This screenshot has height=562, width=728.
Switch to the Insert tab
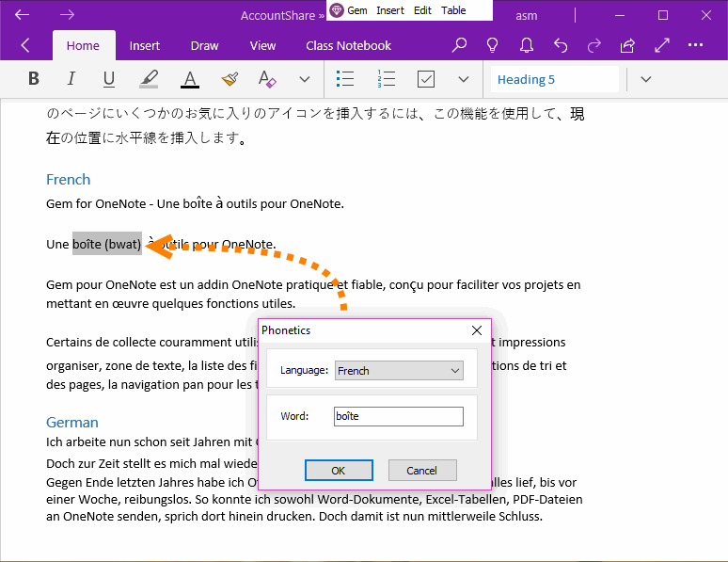point(145,45)
